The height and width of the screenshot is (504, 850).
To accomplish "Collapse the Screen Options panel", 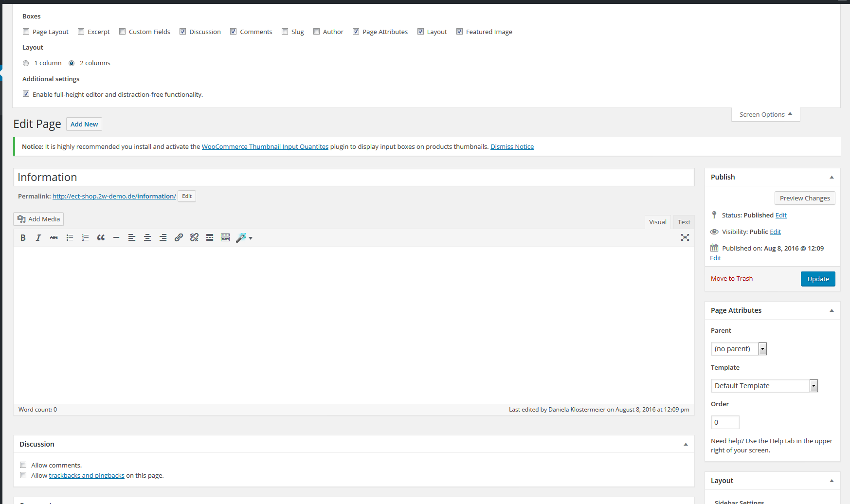I will (x=766, y=115).
